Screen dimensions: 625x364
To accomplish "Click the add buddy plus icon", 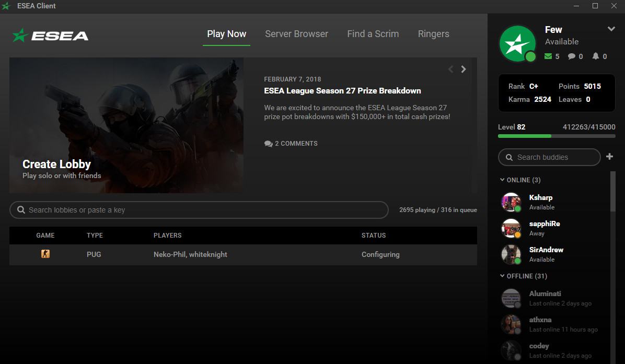I will (609, 157).
